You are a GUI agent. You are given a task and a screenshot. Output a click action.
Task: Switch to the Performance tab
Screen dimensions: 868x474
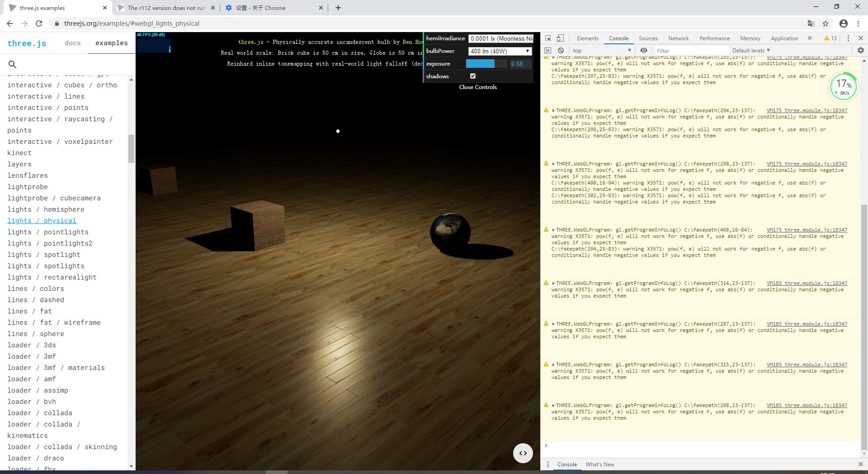[x=714, y=38]
